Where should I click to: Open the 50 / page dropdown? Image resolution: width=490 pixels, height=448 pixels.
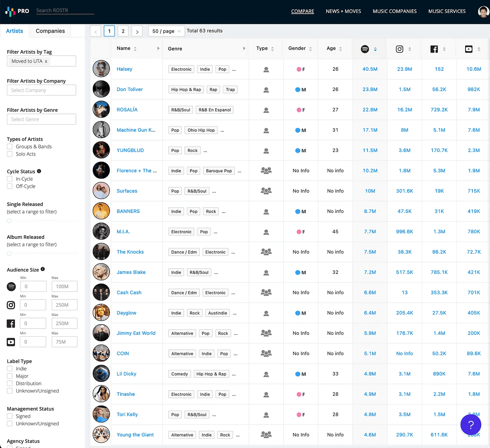tap(167, 31)
